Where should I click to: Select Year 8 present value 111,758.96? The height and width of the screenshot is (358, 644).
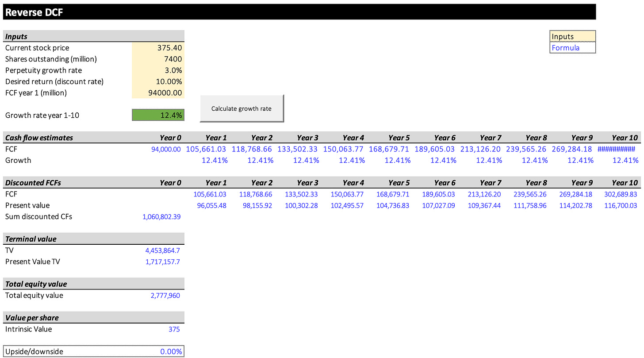[529, 205]
